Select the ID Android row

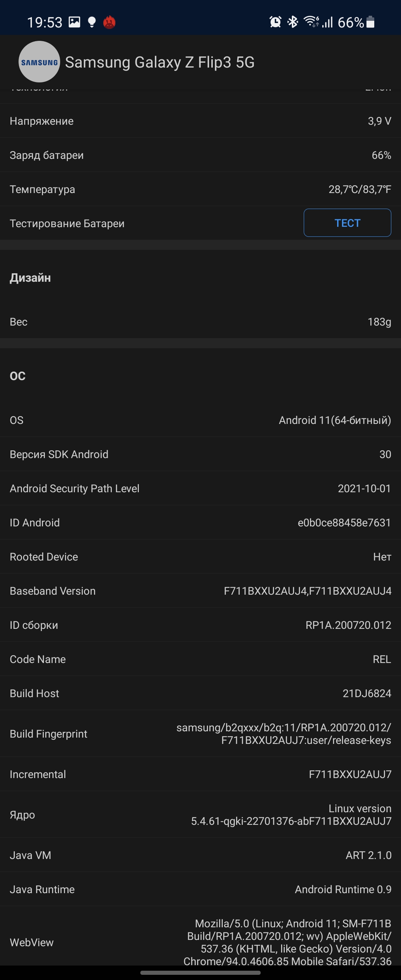[x=200, y=523]
